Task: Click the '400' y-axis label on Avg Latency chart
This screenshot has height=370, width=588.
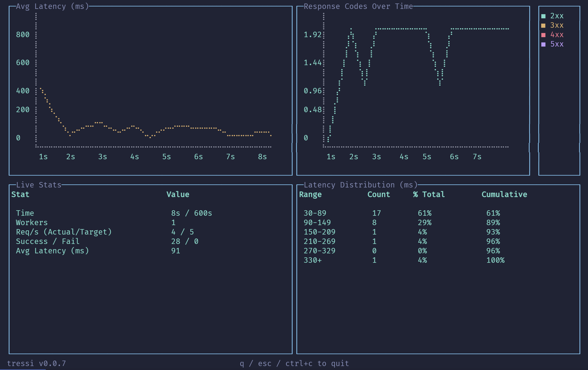Action: pyautogui.click(x=23, y=91)
